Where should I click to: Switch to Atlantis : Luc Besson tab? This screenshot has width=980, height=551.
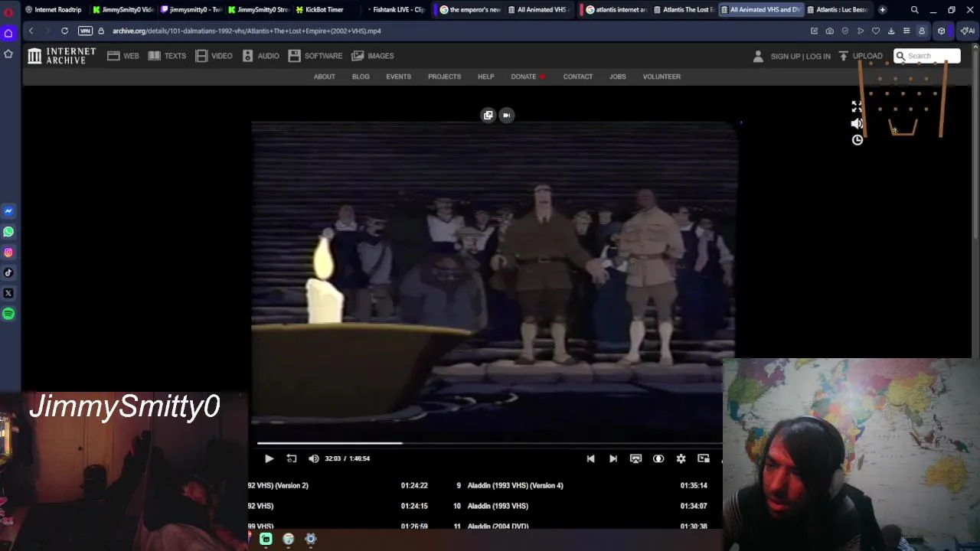(x=838, y=10)
